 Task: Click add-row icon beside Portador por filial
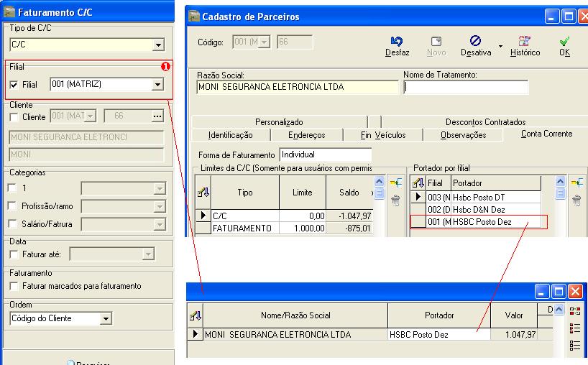click(576, 183)
